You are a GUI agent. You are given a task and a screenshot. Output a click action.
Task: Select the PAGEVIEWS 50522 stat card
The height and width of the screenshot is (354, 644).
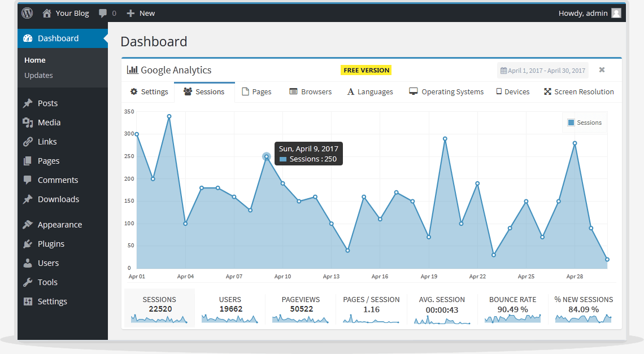(x=301, y=308)
